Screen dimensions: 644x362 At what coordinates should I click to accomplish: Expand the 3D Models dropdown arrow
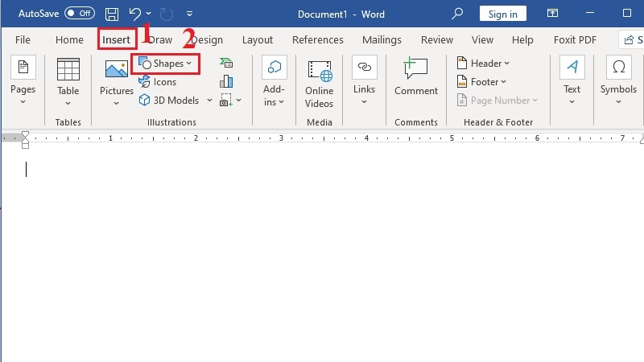point(209,100)
